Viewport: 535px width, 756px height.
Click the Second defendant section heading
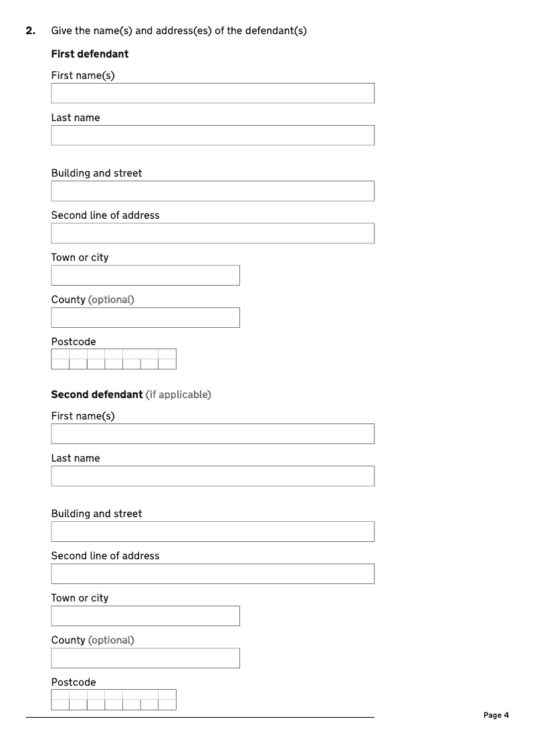[97, 395]
